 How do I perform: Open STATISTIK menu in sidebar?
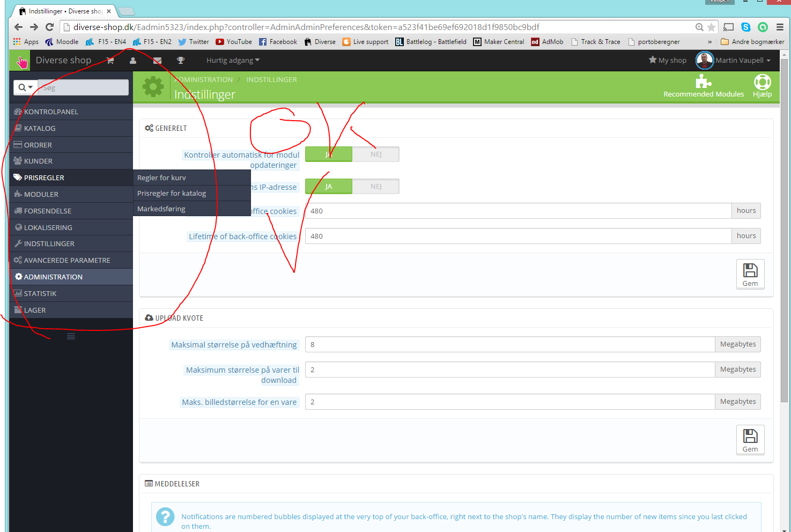(x=71, y=293)
